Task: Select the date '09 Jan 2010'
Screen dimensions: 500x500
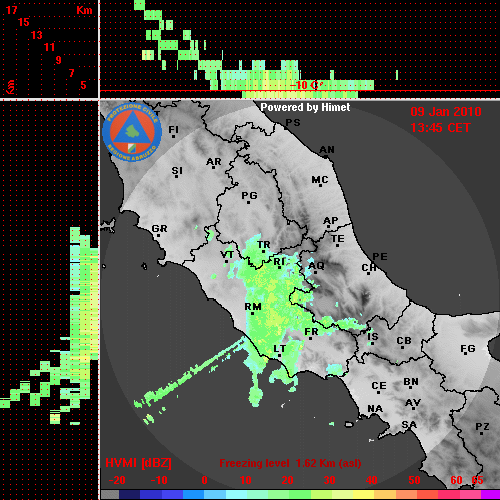Action: (x=446, y=112)
